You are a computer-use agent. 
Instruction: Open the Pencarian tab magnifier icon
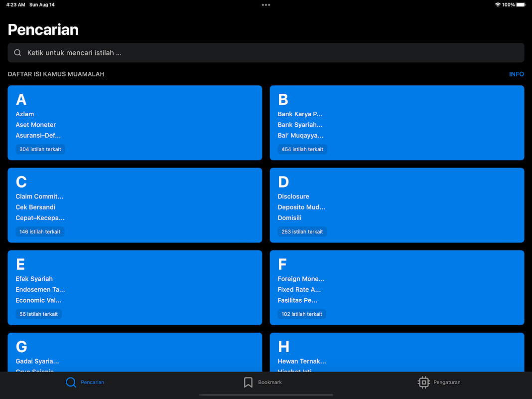coord(71,382)
